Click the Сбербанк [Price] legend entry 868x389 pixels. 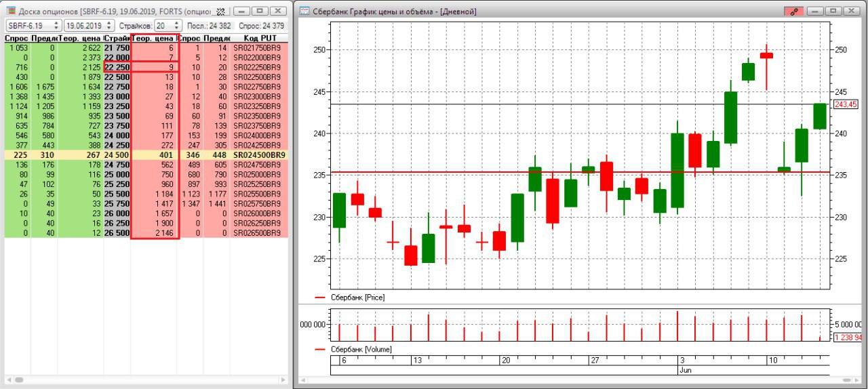[350, 298]
